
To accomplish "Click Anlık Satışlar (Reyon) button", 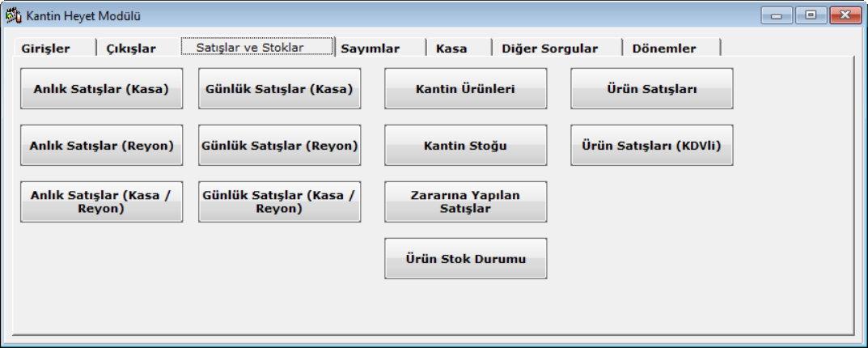I will (101, 146).
